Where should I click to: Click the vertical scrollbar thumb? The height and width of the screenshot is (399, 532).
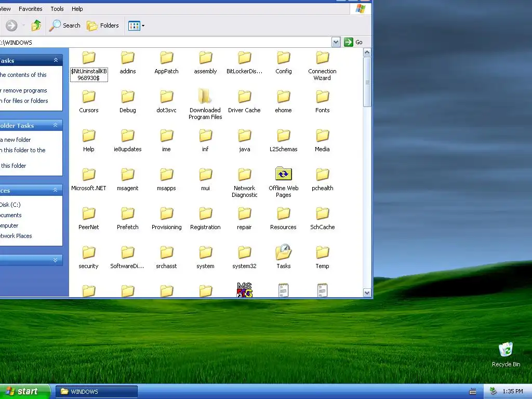367,82
